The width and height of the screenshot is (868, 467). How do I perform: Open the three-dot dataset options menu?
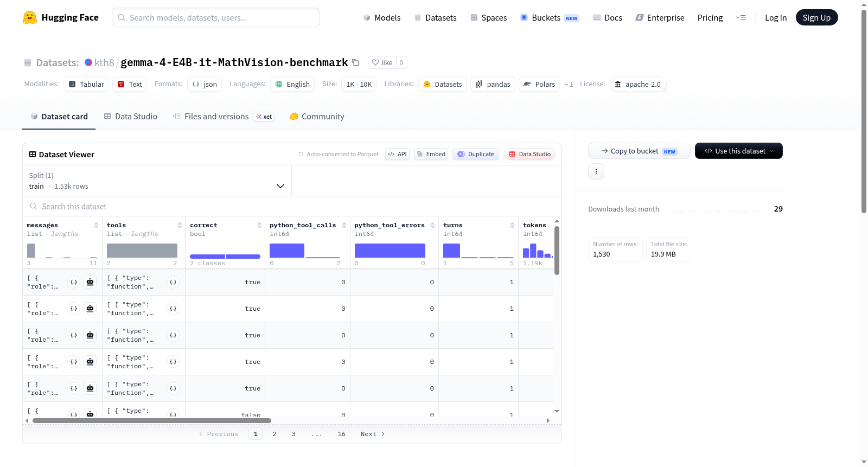point(596,171)
